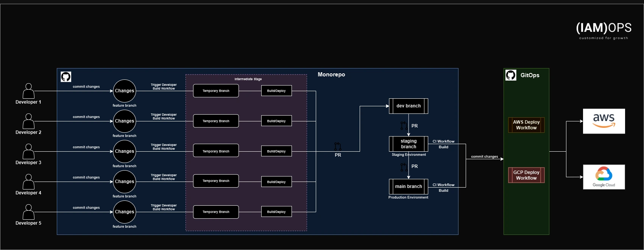Click Developer 4's Trigger Developer Build Workflow label
This screenshot has width=644, height=250.
pyautogui.click(x=164, y=177)
